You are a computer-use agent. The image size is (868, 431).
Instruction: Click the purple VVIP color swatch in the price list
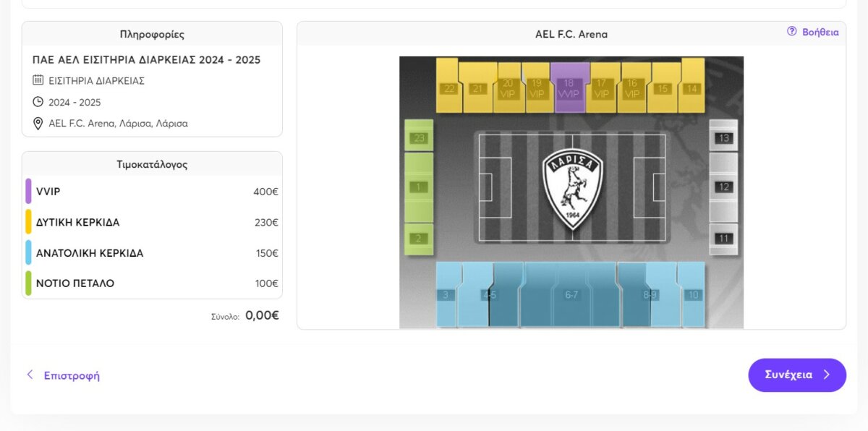(28, 192)
